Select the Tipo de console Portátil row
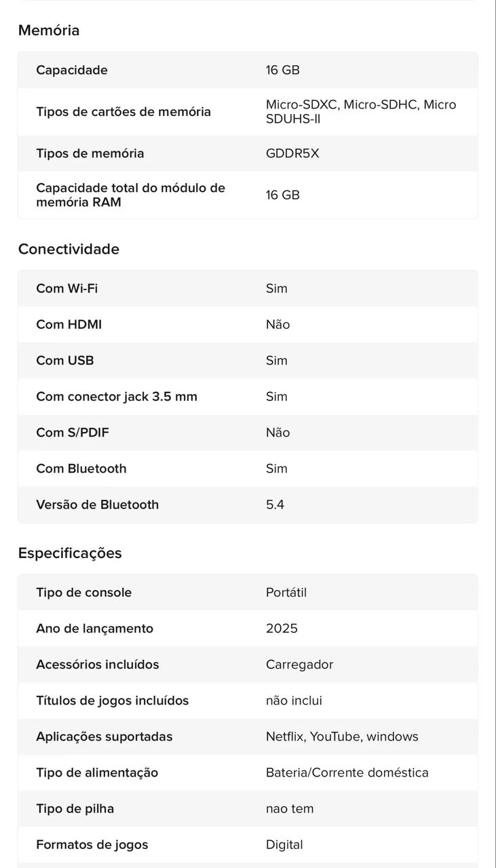 [248, 592]
